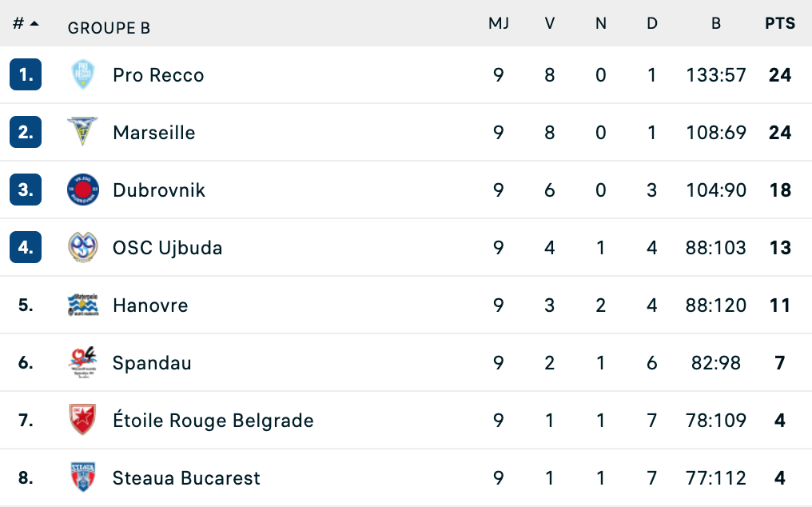Image resolution: width=812 pixels, height=507 pixels.
Task: Click the Marseille team crest
Action: coord(83,133)
